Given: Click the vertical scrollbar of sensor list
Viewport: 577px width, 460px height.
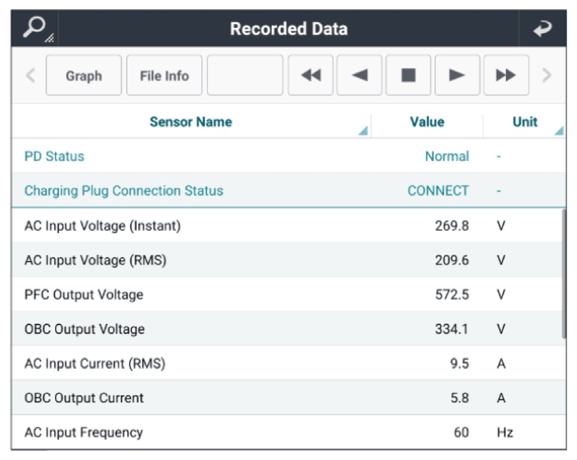Looking at the screenshot, I should [564, 273].
